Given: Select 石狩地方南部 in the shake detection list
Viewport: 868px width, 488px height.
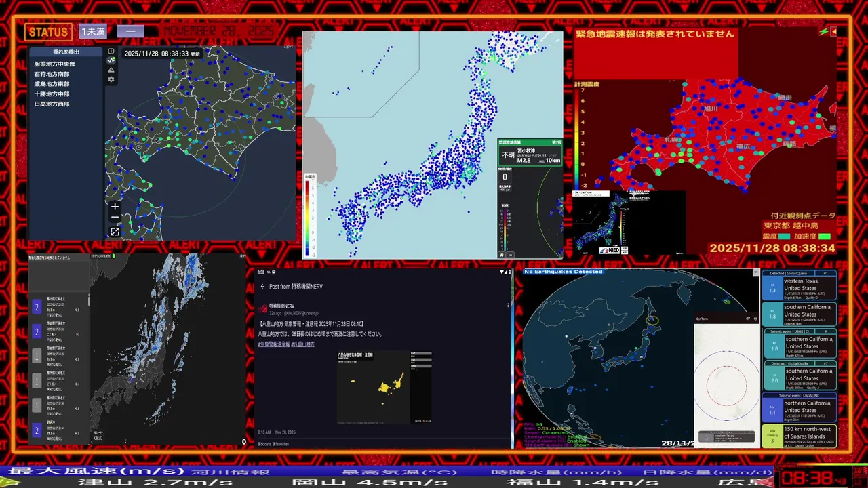Looking at the screenshot, I should pyautogui.click(x=52, y=74).
